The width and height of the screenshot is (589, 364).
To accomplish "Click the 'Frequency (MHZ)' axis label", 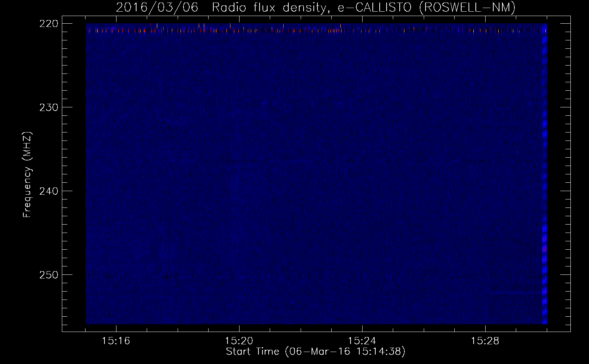I will (27, 175).
